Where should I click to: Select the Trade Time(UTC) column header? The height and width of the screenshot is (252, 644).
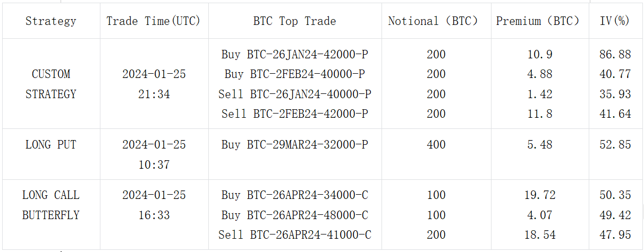click(154, 21)
